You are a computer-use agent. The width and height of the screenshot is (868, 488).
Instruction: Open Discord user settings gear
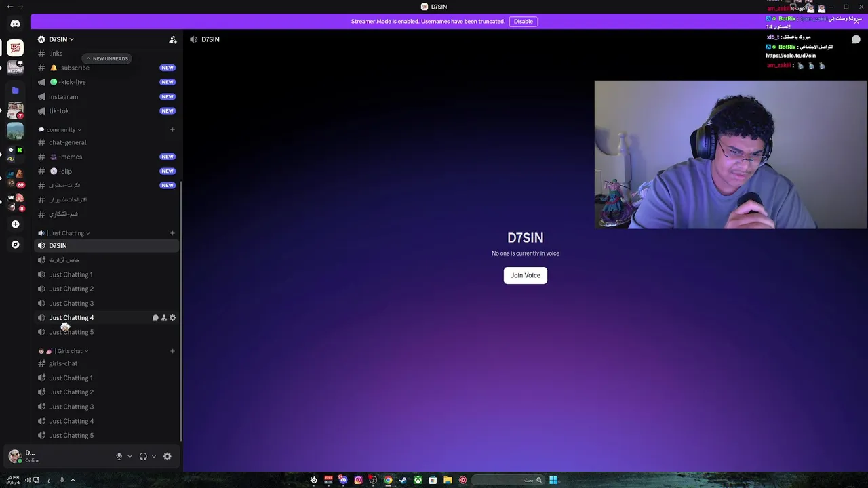[x=167, y=456]
